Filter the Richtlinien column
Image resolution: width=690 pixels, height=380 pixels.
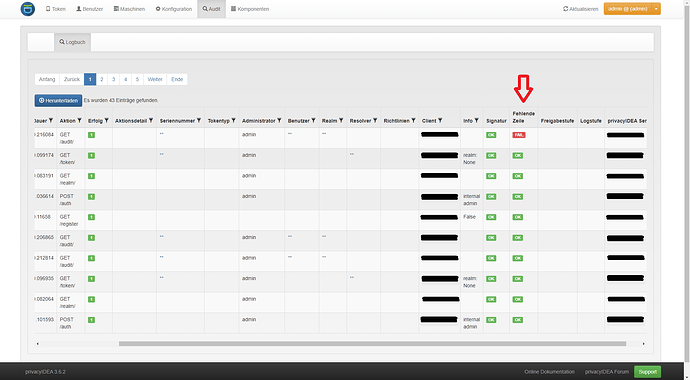[414, 121]
